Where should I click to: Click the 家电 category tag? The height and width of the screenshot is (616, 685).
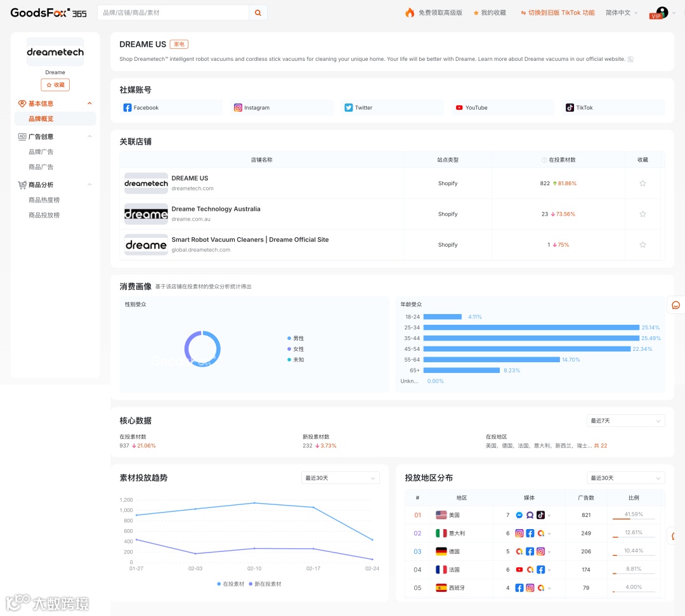[x=179, y=44]
